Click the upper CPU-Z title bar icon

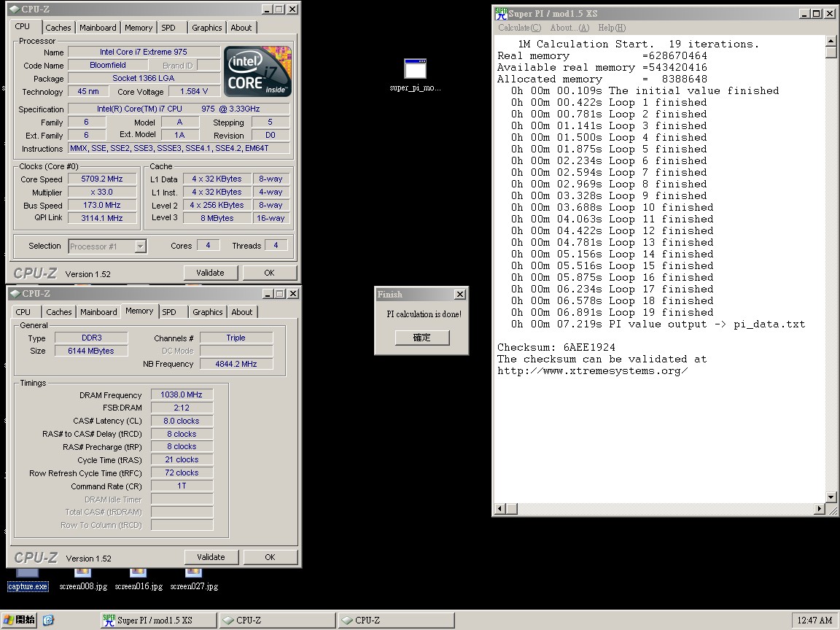click(x=15, y=9)
